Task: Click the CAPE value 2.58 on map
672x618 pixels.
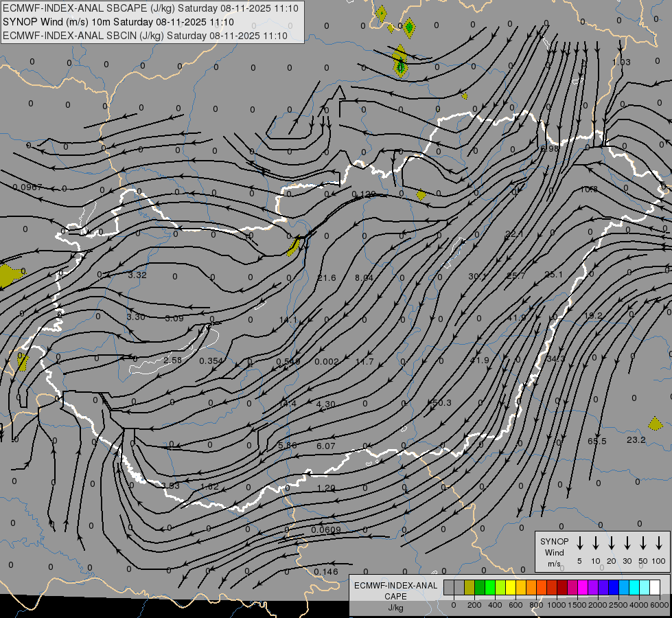Action: click(173, 360)
